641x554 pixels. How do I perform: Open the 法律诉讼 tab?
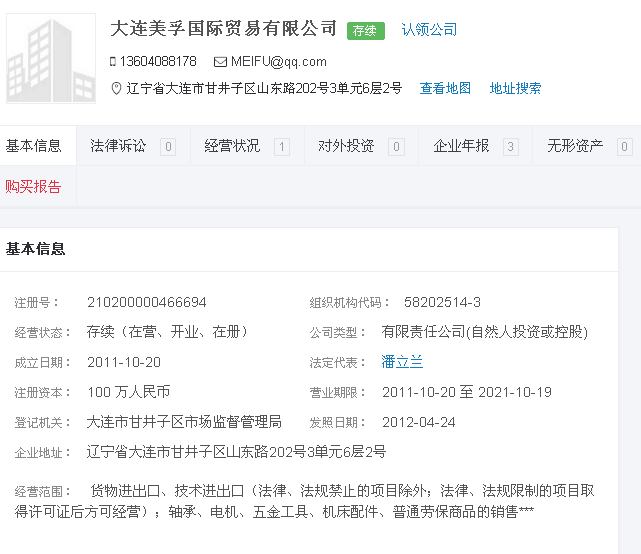pyautogui.click(x=118, y=146)
